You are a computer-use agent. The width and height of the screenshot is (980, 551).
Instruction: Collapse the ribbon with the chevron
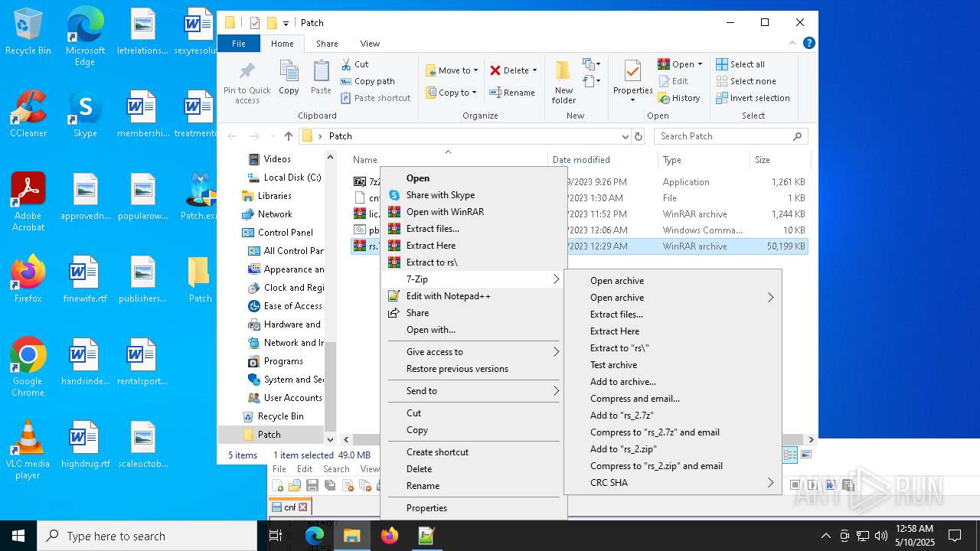[x=793, y=44]
